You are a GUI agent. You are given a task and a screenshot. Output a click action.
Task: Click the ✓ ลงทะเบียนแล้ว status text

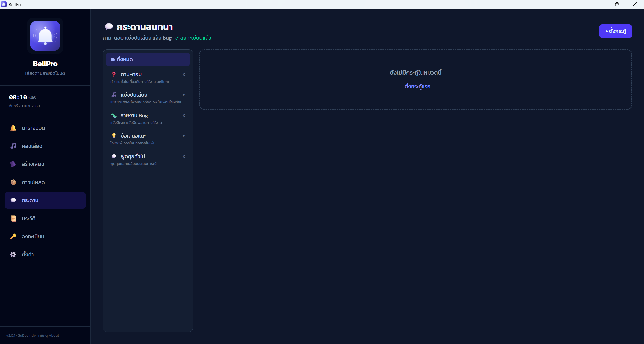pos(193,38)
